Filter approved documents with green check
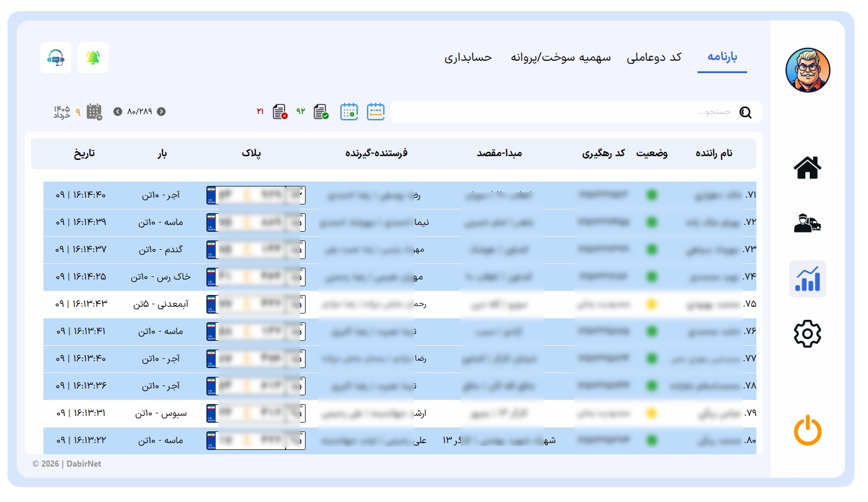Screen dimensions: 868x502 click(x=321, y=112)
